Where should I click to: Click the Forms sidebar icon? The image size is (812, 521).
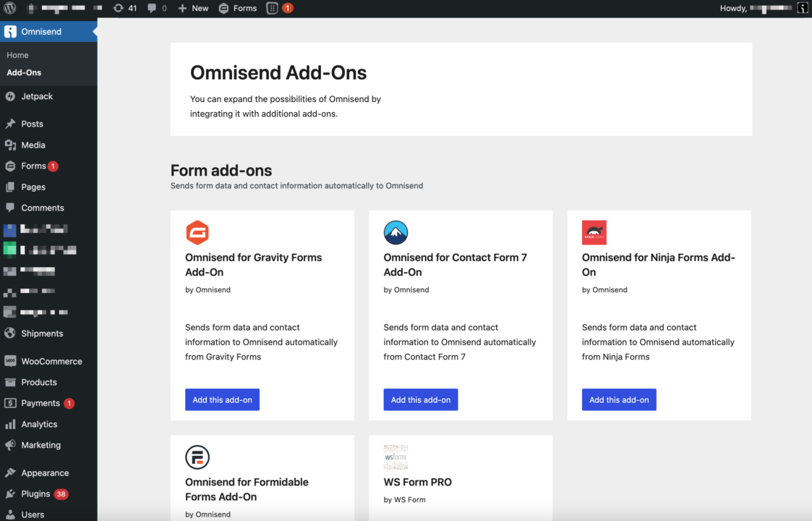tap(10, 166)
